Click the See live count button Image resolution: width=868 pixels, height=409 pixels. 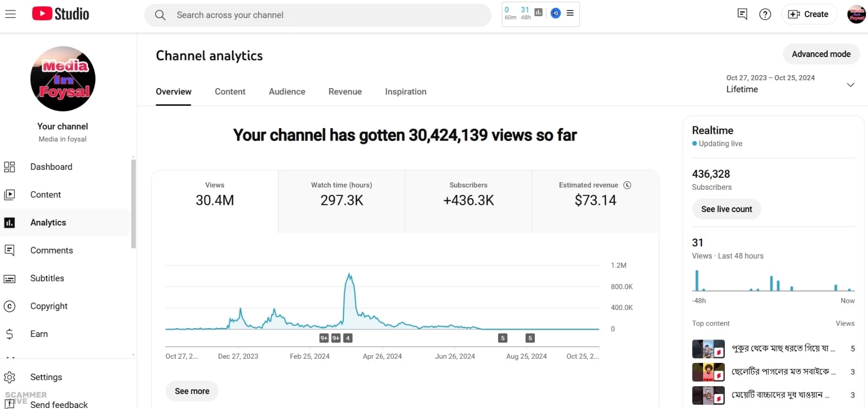(x=726, y=209)
